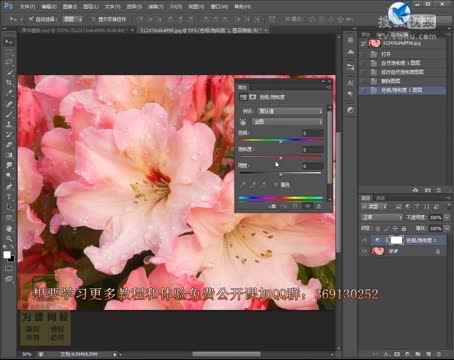454x360 pixels.
Task: Click the on-image adjustment hand icon
Action: click(x=243, y=122)
